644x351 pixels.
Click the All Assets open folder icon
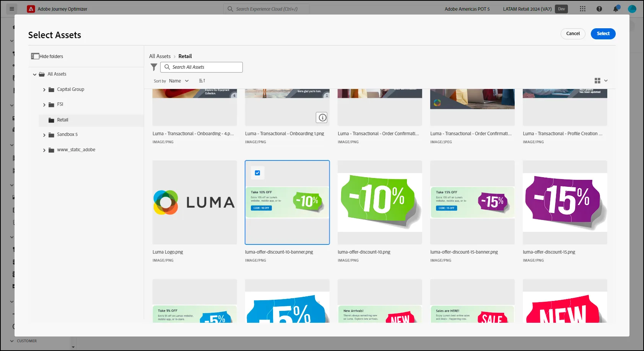click(x=42, y=74)
